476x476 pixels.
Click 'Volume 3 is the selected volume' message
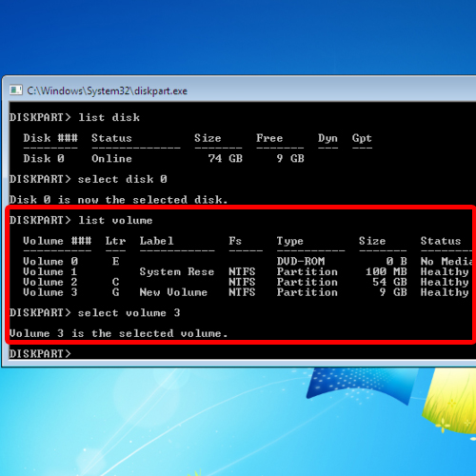[x=118, y=333]
